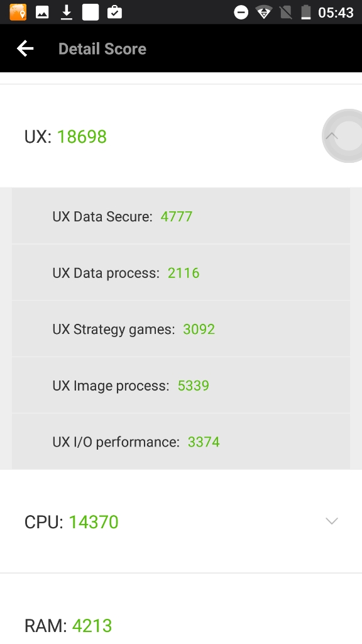Select the UX Image process row

click(181, 385)
